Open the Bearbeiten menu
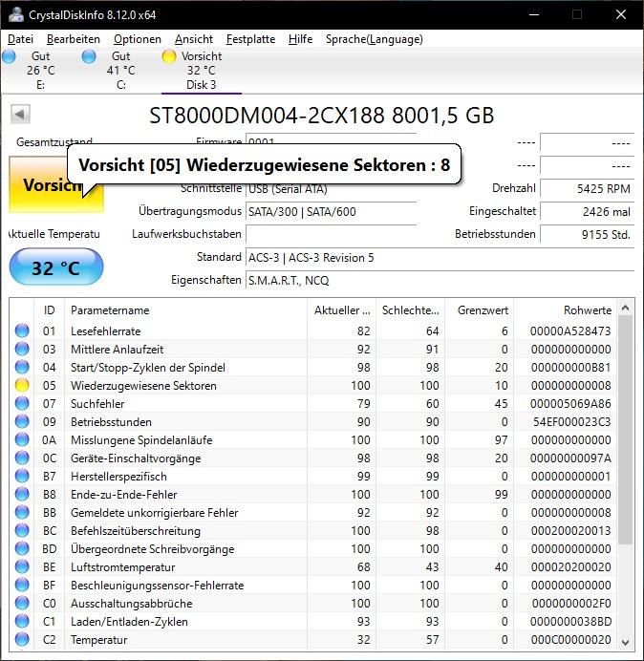The width and height of the screenshot is (644, 661). tap(74, 39)
